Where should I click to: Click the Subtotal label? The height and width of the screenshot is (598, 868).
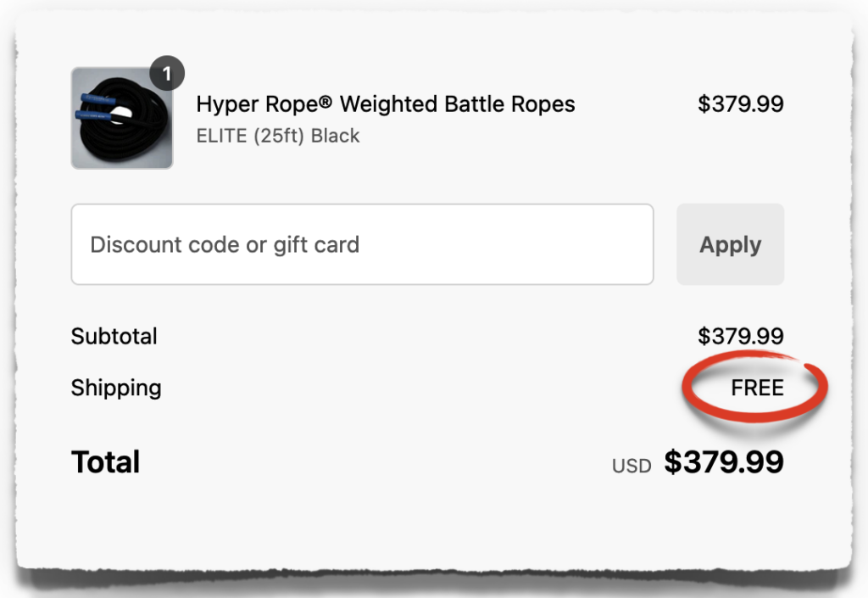114,336
